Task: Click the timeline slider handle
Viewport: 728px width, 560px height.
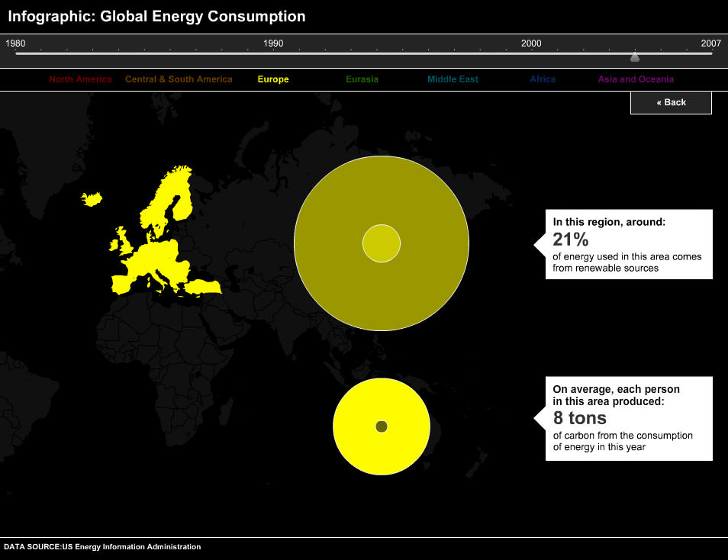Action: tap(635, 56)
